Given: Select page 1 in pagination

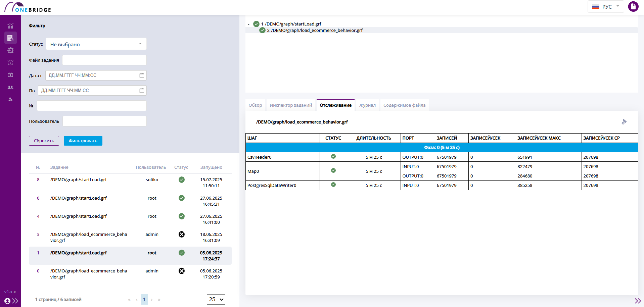Looking at the screenshot, I should pos(144,299).
